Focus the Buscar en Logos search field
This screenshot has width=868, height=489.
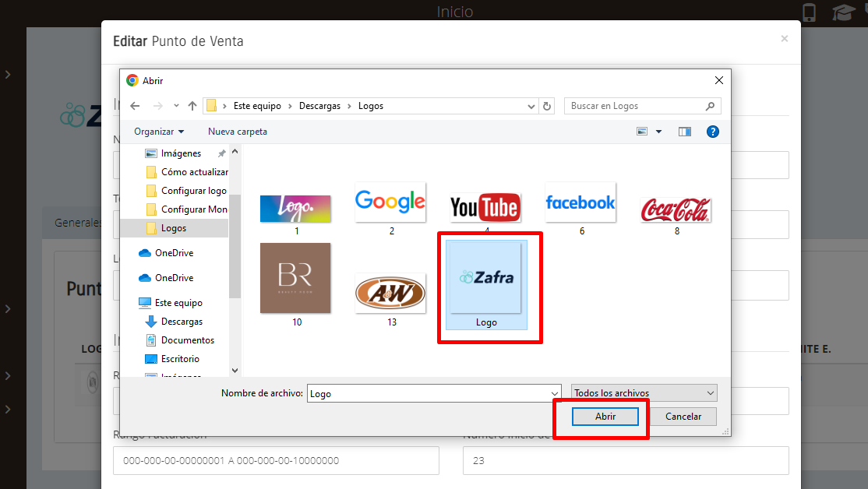tap(642, 106)
